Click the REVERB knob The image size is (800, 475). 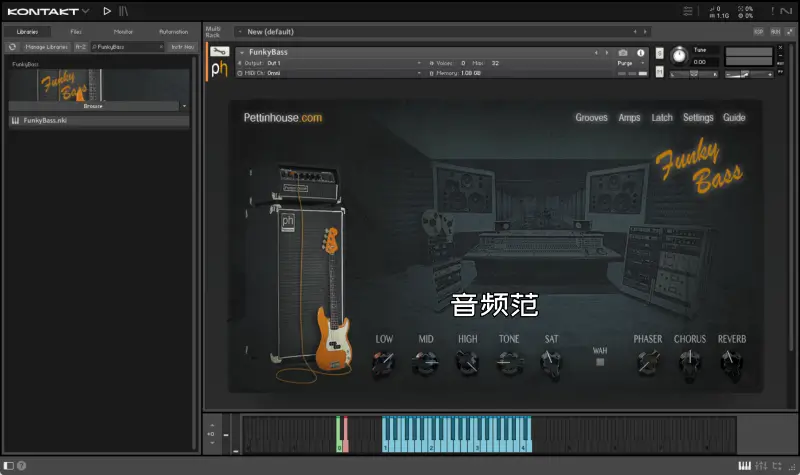(731, 364)
